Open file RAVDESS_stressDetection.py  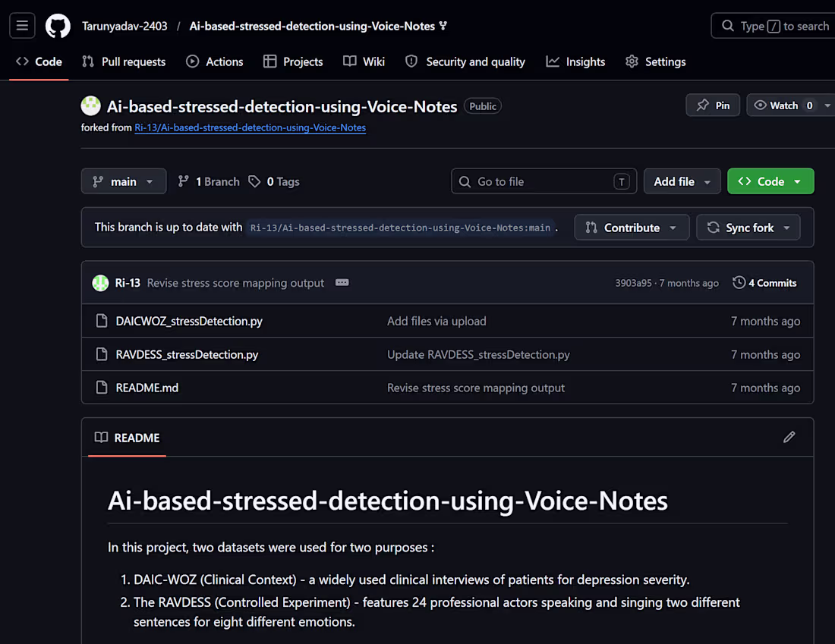pos(187,354)
